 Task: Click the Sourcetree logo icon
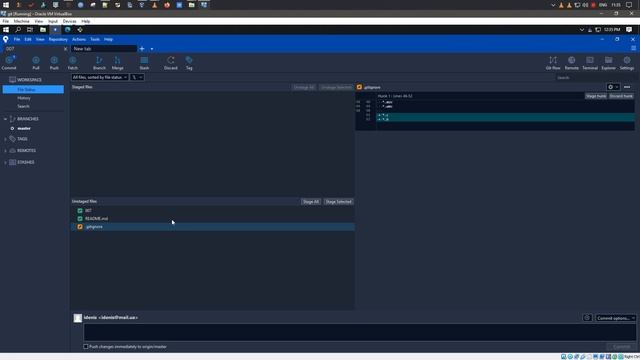coord(5,39)
